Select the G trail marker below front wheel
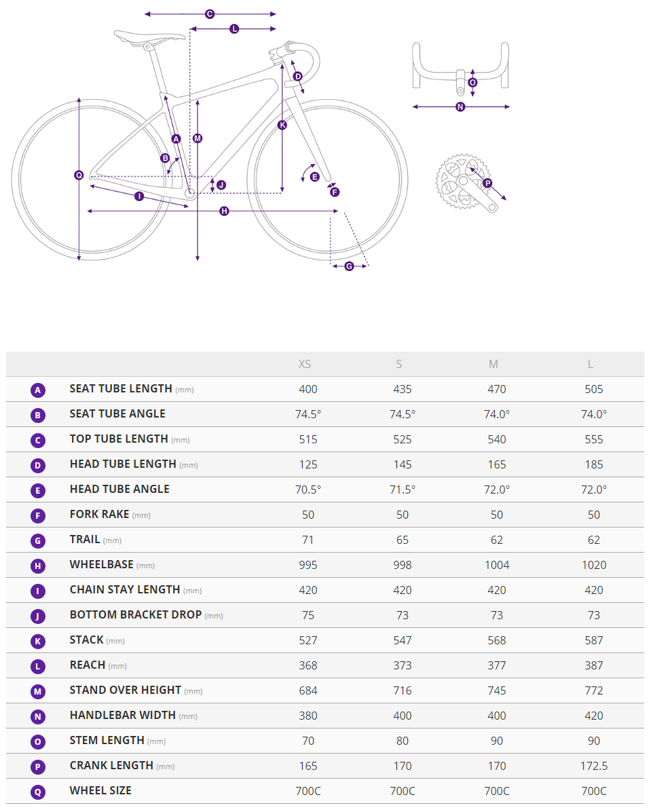Image resolution: width=651 pixels, height=812 pixels. point(350,266)
